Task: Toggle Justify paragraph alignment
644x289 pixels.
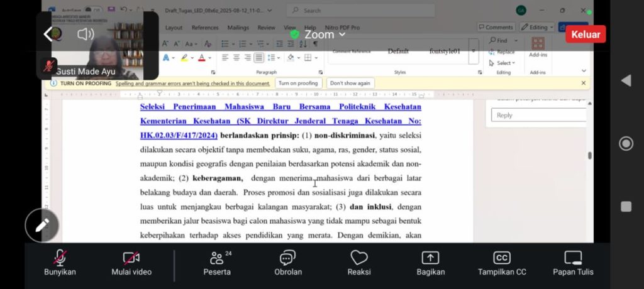Action: click(x=258, y=57)
